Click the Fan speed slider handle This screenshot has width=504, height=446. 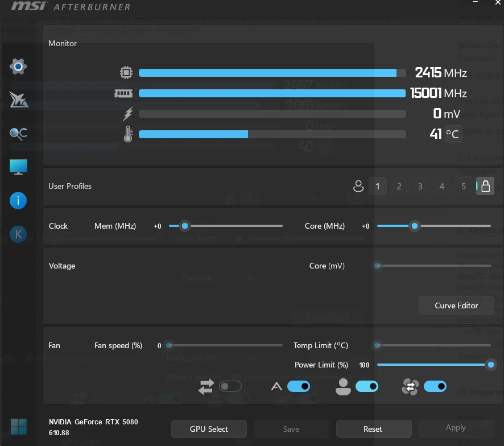click(169, 345)
